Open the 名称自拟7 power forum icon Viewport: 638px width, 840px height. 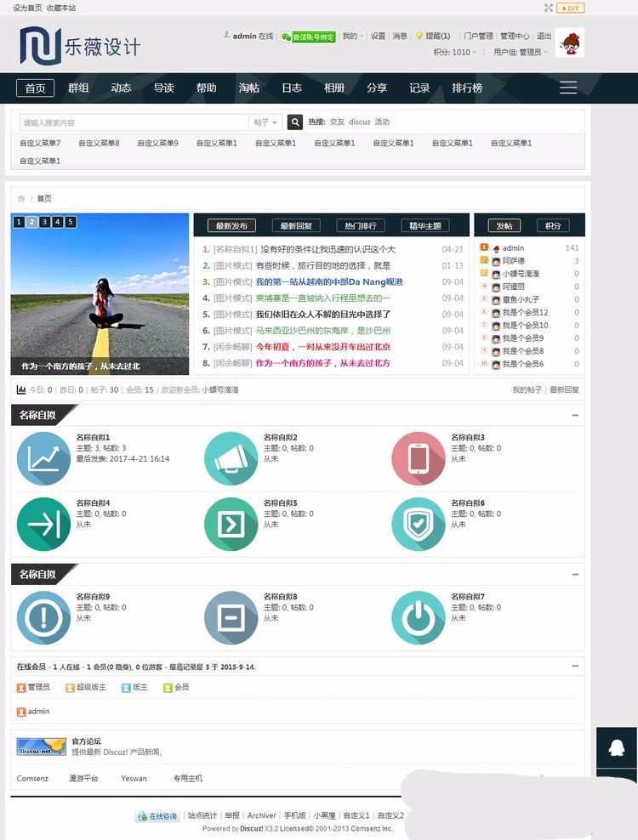419,618
